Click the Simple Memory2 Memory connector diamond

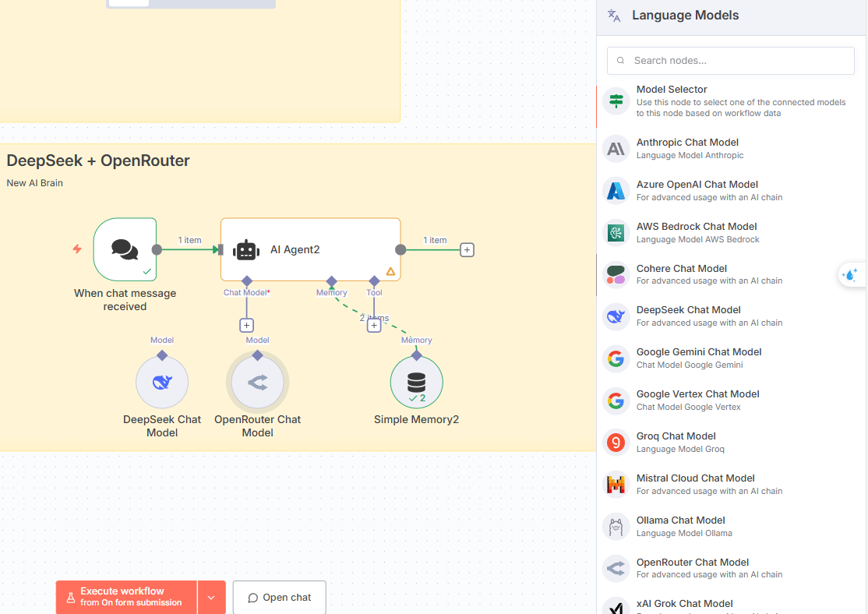point(416,355)
